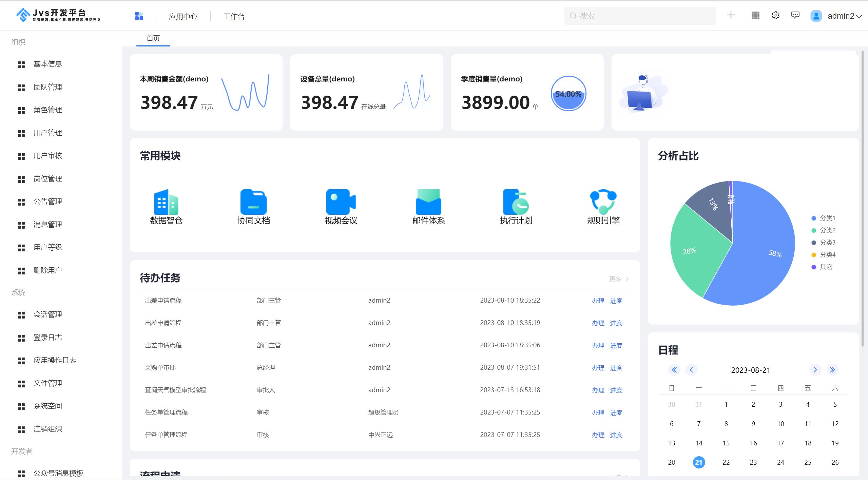Open the 规则引擎 module icon

pyautogui.click(x=603, y=202)
